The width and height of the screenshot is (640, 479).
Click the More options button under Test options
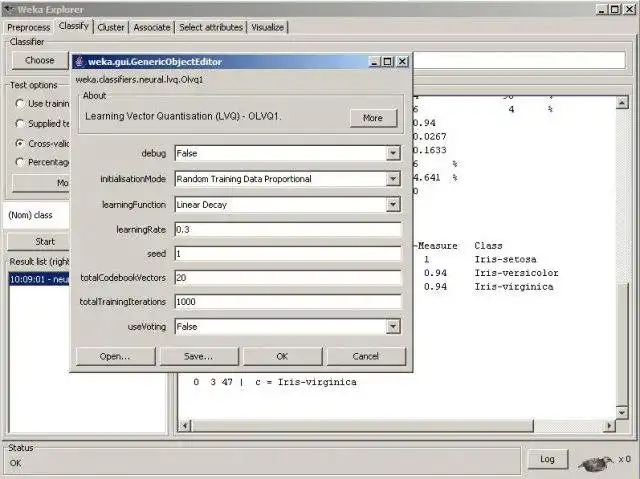click(41, 183)
